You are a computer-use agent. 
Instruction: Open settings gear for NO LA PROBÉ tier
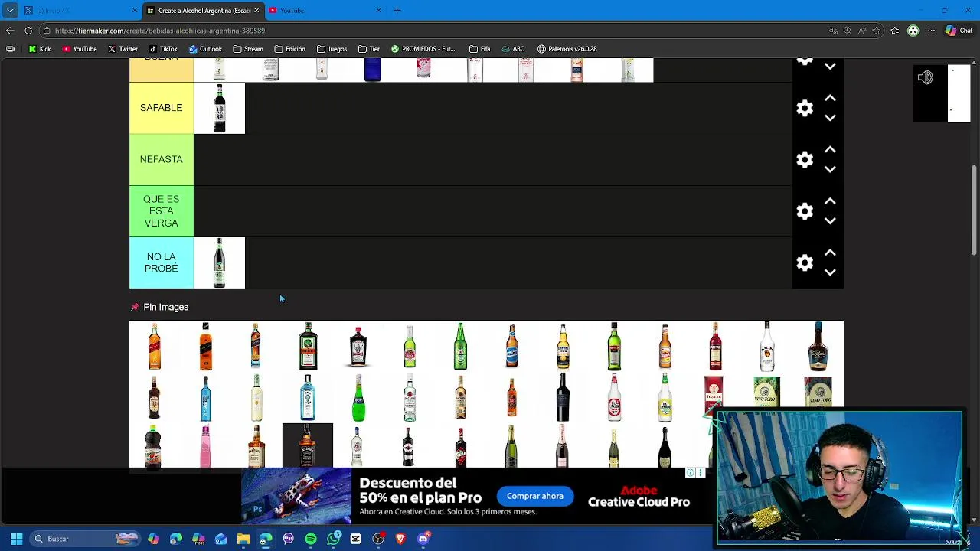point(805,262)
